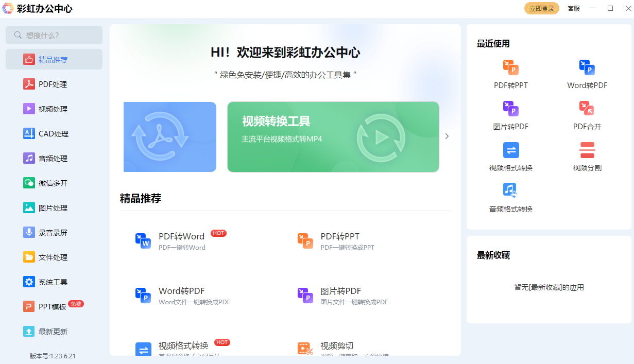634x364 pixels.
Task: Launch 视频格式转换 from recently used icons
Action: pyautogui.click(x=511, y=150)
